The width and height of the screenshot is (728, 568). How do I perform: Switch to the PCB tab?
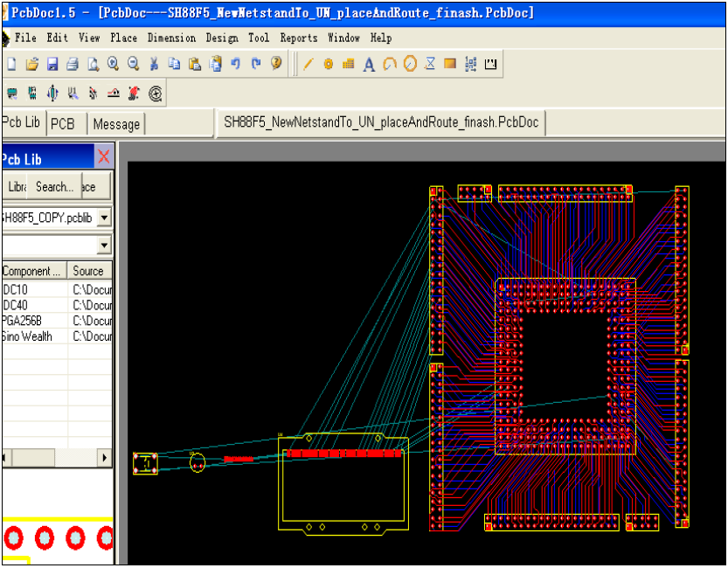(63, 124)
